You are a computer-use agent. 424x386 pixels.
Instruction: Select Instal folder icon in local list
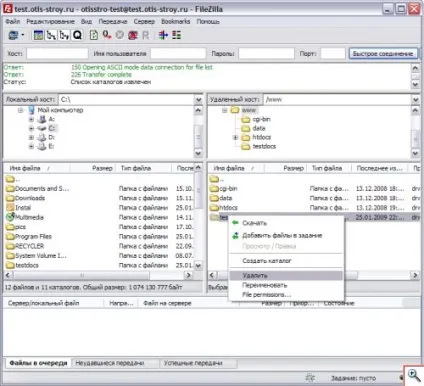click(10, 207)
